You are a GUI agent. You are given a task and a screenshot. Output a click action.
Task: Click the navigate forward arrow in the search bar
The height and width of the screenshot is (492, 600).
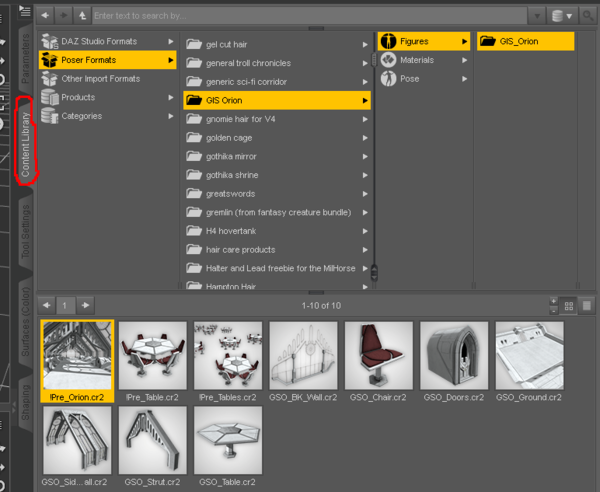(x=64, y=16)
